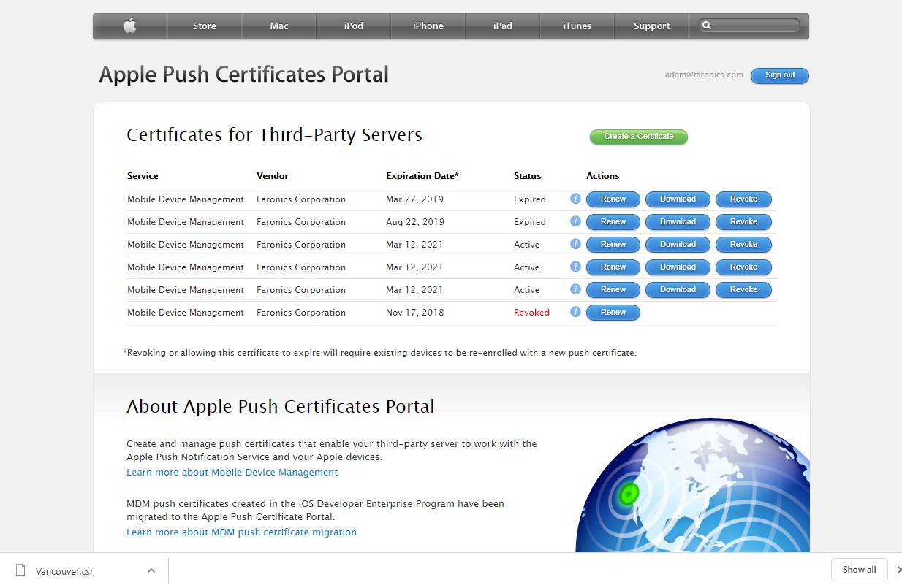This screenshot has width=902, height=588.
Task: Revoke the certificate expiring Mar 27, 2019
Action: [743, 199]
